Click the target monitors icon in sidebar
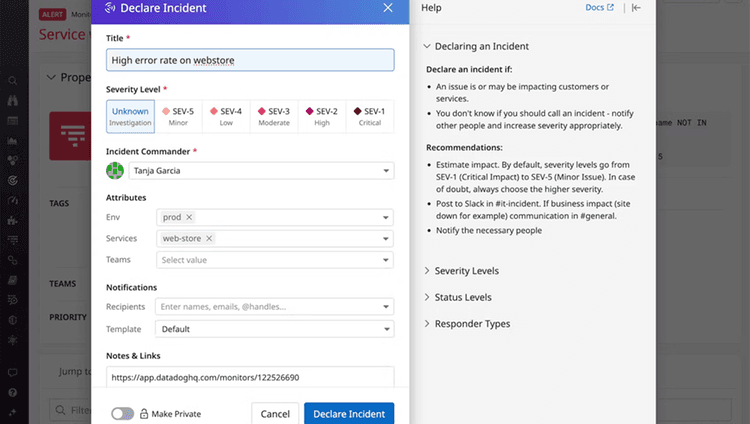Viewport: 750px width, 424px height. click(x=13, y=180)
